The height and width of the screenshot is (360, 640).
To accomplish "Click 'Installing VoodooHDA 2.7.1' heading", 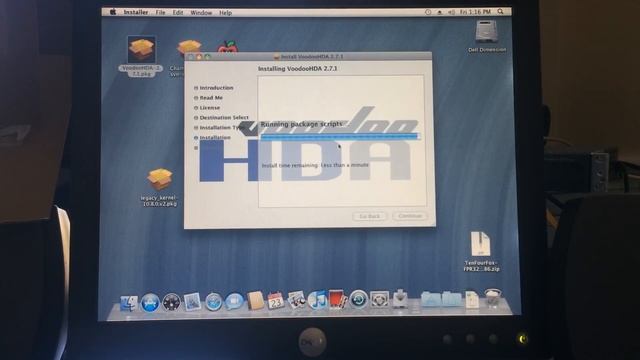I will click(298, 69).
